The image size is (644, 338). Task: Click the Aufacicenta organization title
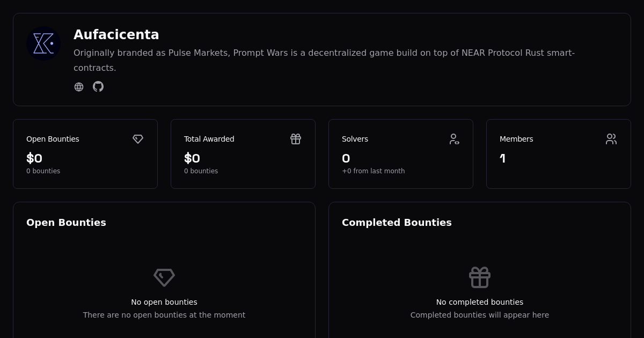(116, 35)
